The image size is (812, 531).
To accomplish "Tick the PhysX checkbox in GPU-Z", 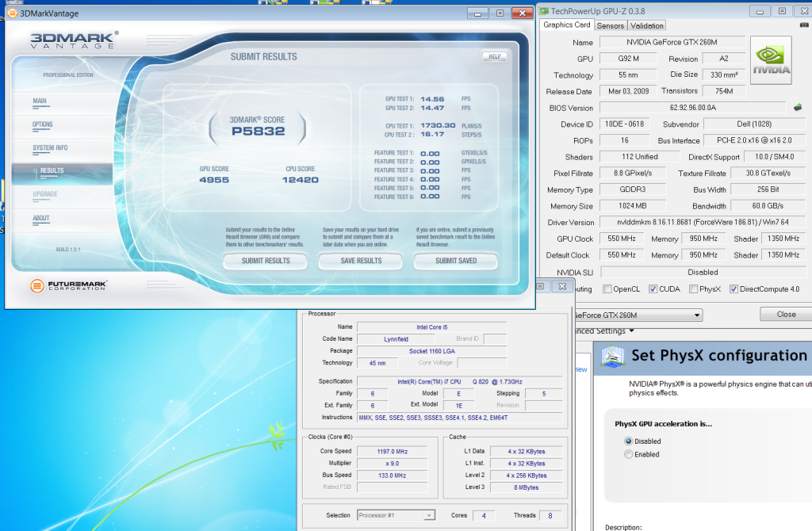I will point(693,289).
